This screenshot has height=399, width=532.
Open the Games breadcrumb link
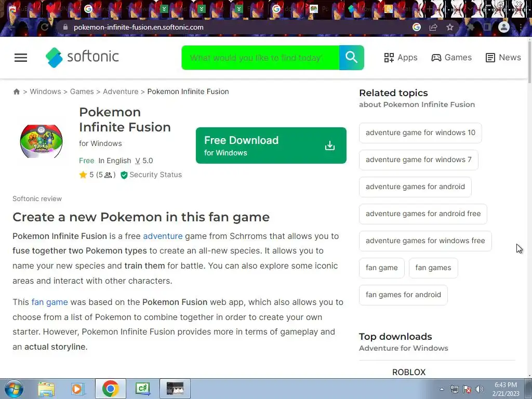(x=82, y=91)
